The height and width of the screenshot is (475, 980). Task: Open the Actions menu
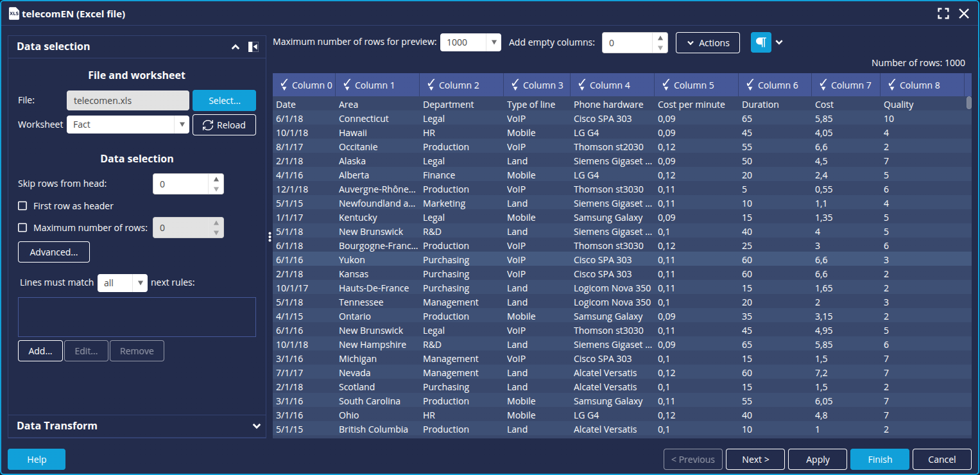[707, 43]
